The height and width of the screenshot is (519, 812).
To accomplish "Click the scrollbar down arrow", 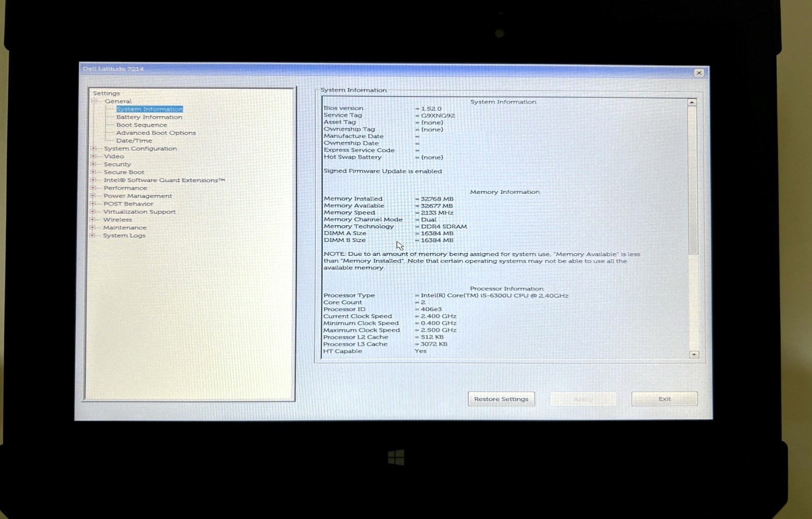I will click(694, 355).
